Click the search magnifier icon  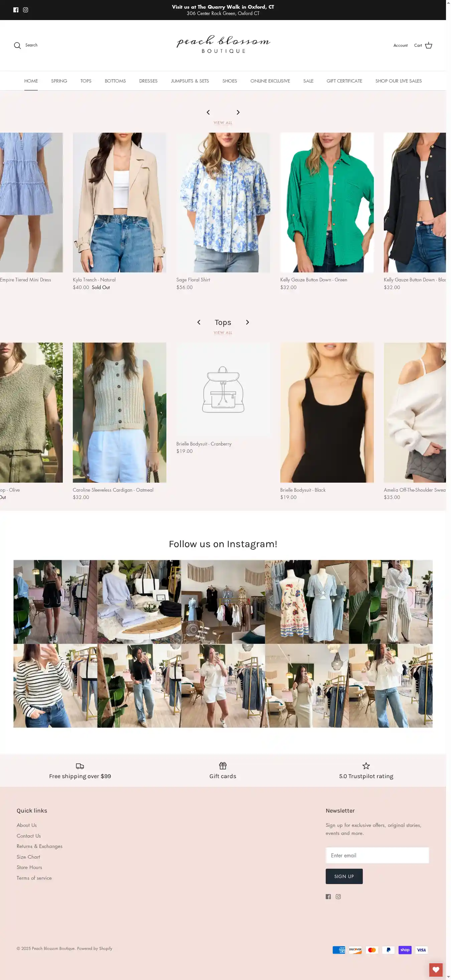(x=17, y=46)
